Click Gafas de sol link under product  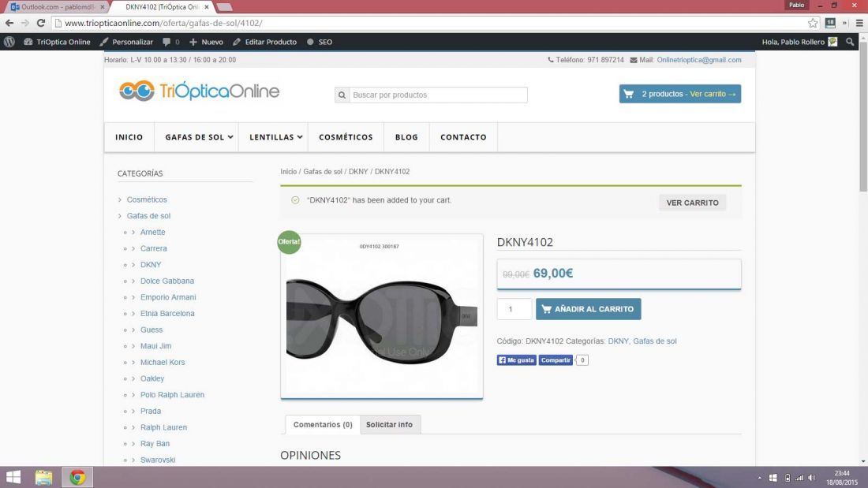(x=654, y=341)
